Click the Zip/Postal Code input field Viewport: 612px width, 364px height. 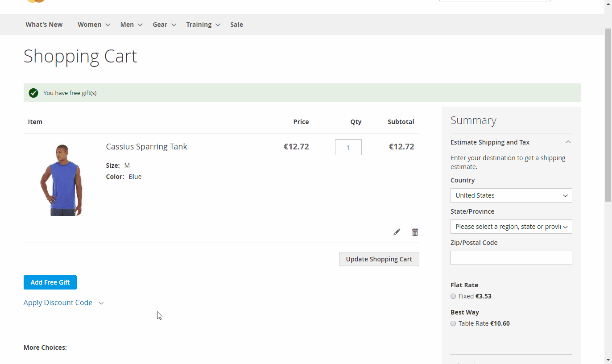tap(511, 258)
